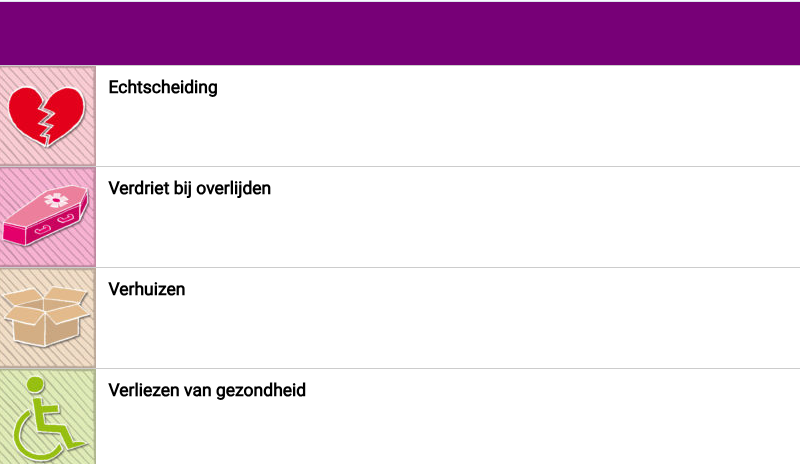The height and width of the screenshot is (464, 800).
Task: Click the zigzag crack in the heart
Action: (45, 122)
